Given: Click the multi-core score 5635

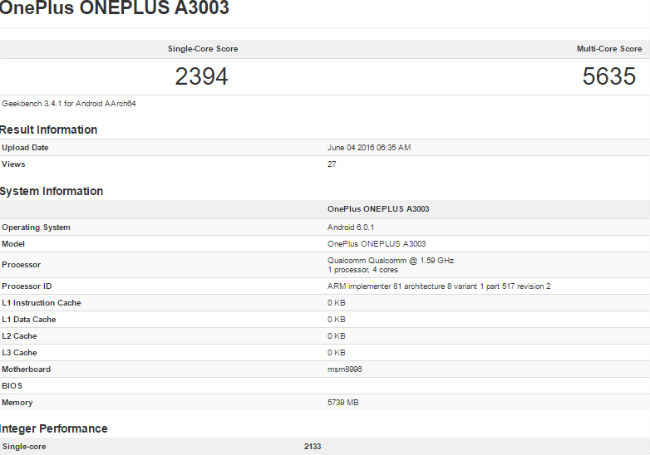Looking at the screenshot, I should coord(609,76).
